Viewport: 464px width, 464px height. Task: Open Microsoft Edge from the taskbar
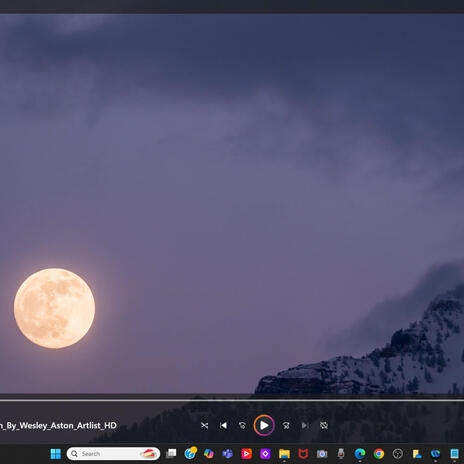(360, 454)
